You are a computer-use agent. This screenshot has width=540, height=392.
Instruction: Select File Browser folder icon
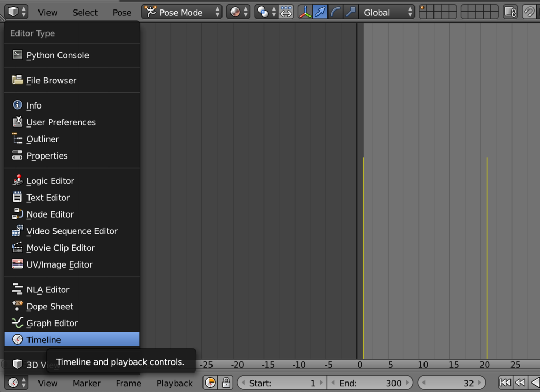click(17, 80)
